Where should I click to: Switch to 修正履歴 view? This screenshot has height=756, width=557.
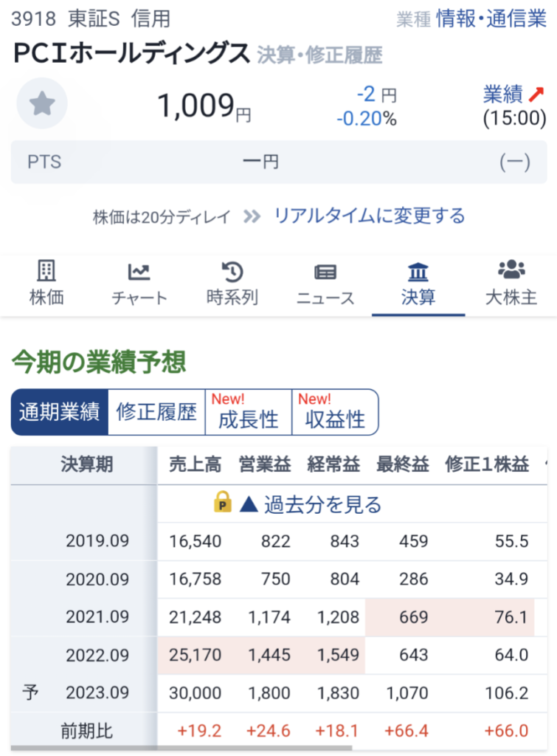pos(156,412)
